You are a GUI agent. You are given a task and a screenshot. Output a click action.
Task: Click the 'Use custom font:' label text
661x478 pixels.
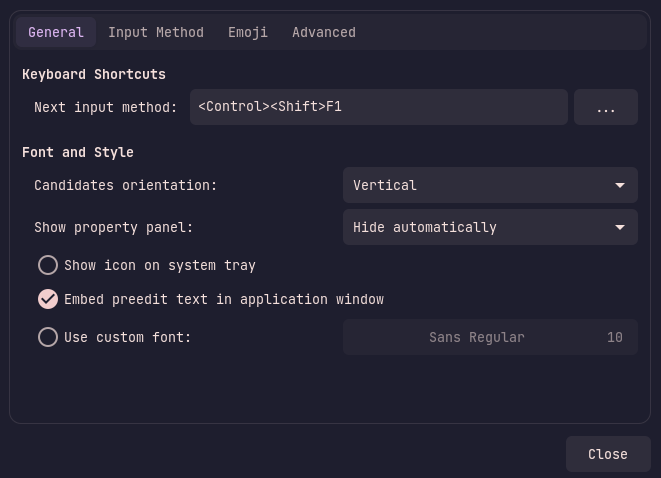[x=127, y=337]
